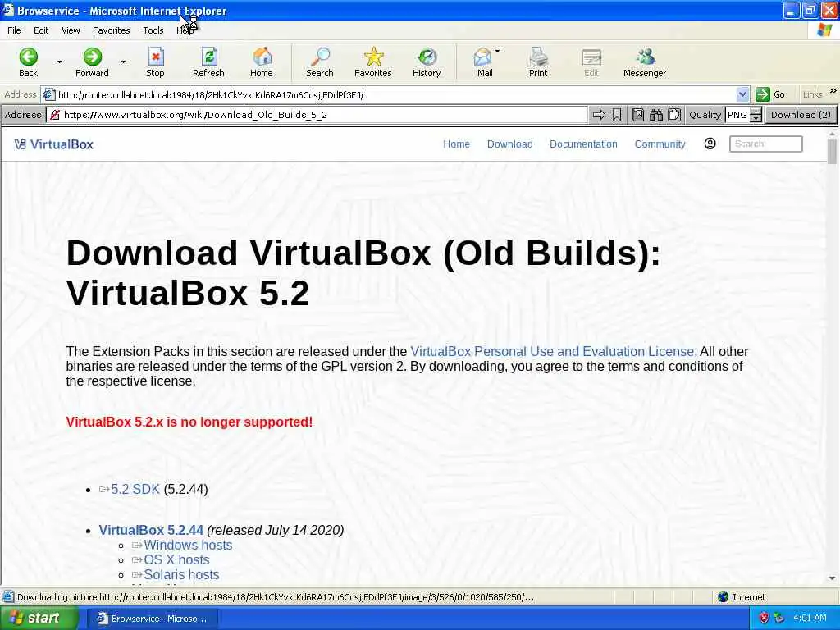Open the Back history dropdown arrow
840x630 pixels.
pos(59,62)
